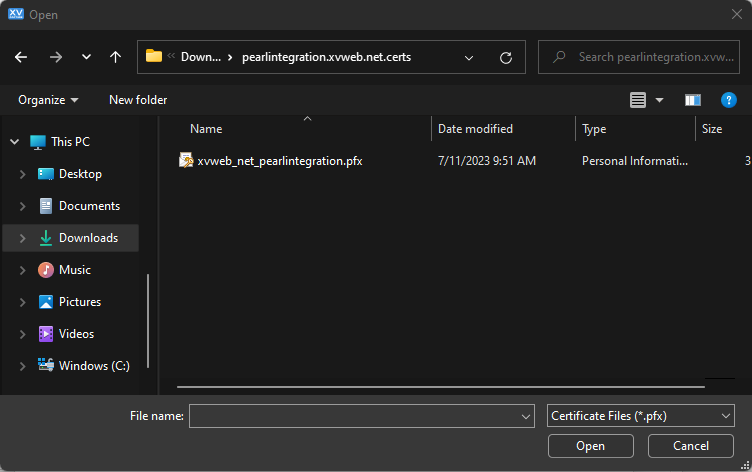Select Videos in the navigation pane
This screenshot has height=472, width=752.
tap(76, 334)
